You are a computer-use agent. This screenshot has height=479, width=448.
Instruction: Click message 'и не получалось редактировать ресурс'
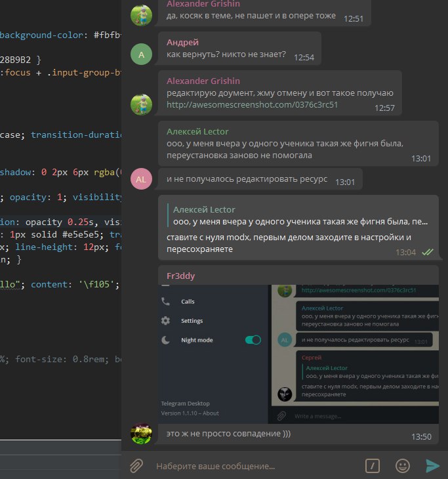(x=247, y=179)
